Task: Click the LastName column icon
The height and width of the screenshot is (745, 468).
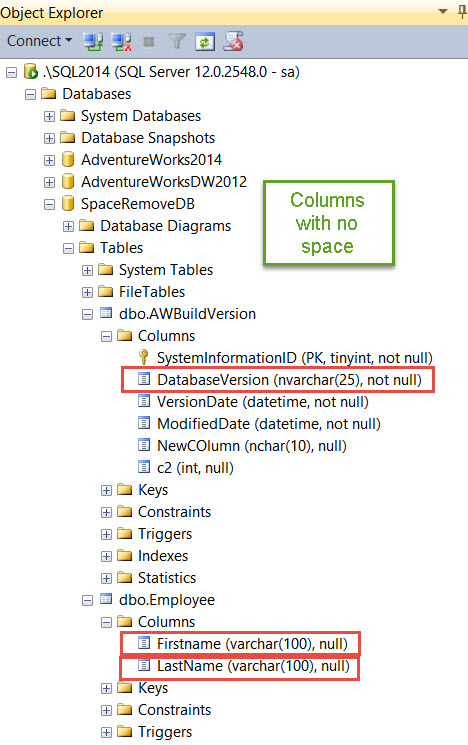Action: coord(144,665)
